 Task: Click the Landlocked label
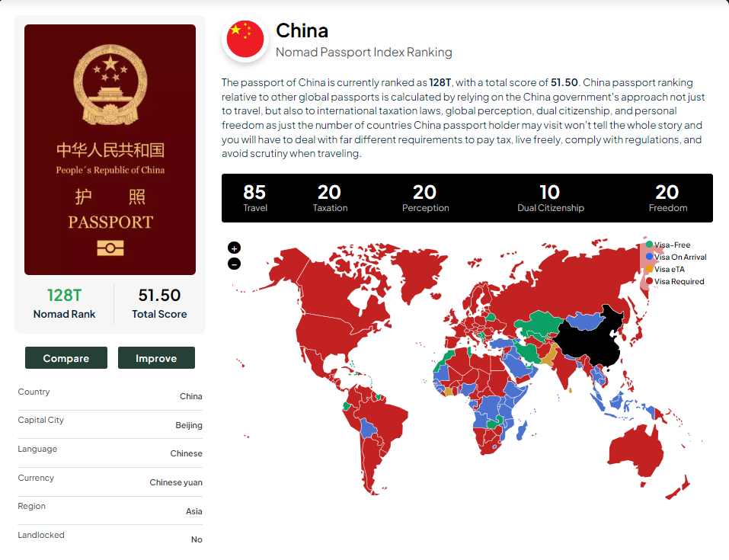click(x=41, y=535)
